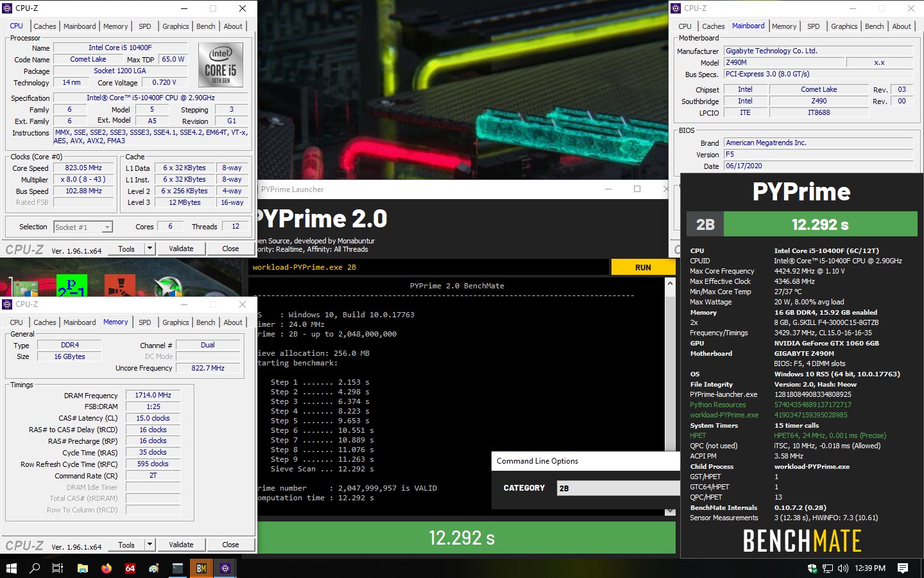
Task: Open Task View in the taskbar
Action: click(58, 568)
